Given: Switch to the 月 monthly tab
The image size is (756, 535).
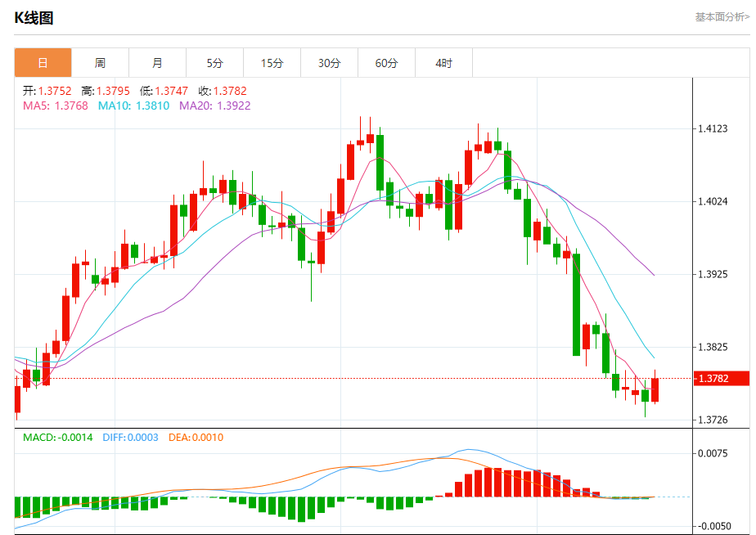Looking at the screenshot, I should 157,63.
